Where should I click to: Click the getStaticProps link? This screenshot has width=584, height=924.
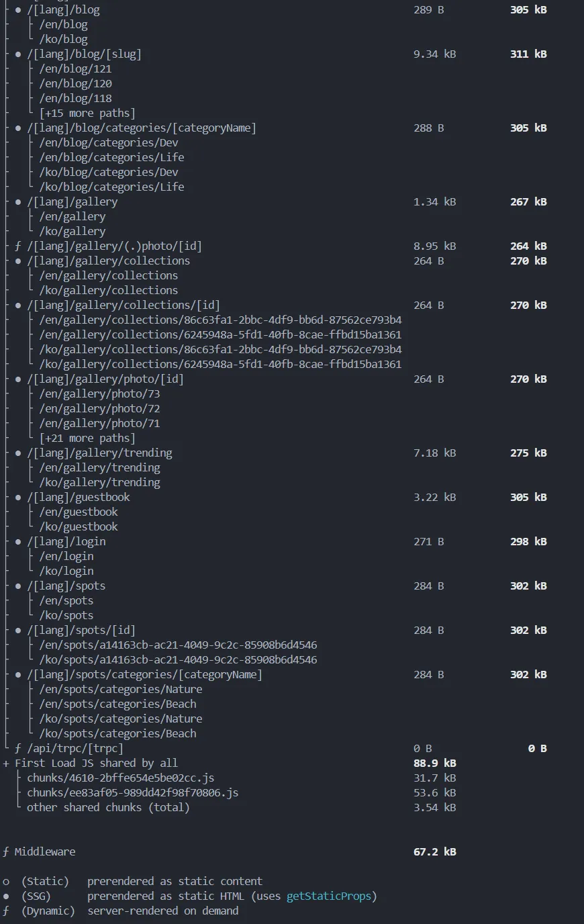(328, 896)
